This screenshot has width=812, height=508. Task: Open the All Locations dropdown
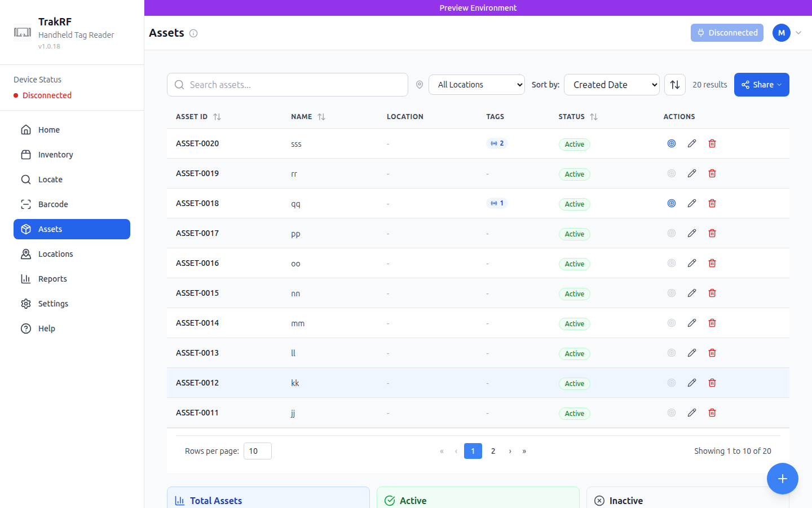click(x=476, y=84)
